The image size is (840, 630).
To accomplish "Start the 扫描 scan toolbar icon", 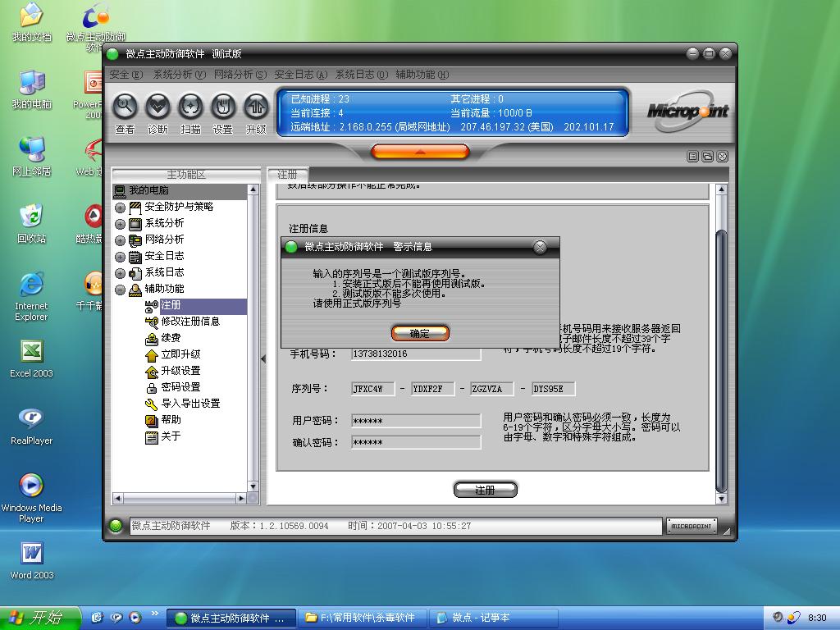I will (x=190, y=106).
